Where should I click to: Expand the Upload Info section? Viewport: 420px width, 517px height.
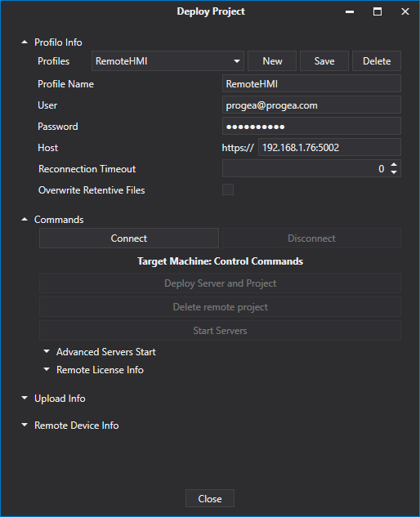click(x=25, y=398)
